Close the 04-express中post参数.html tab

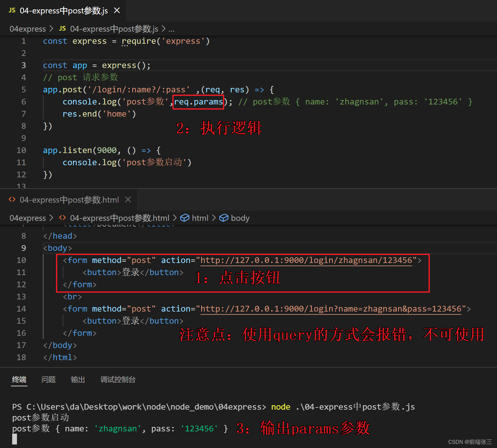pyautogui.click(x=128, y=200)
